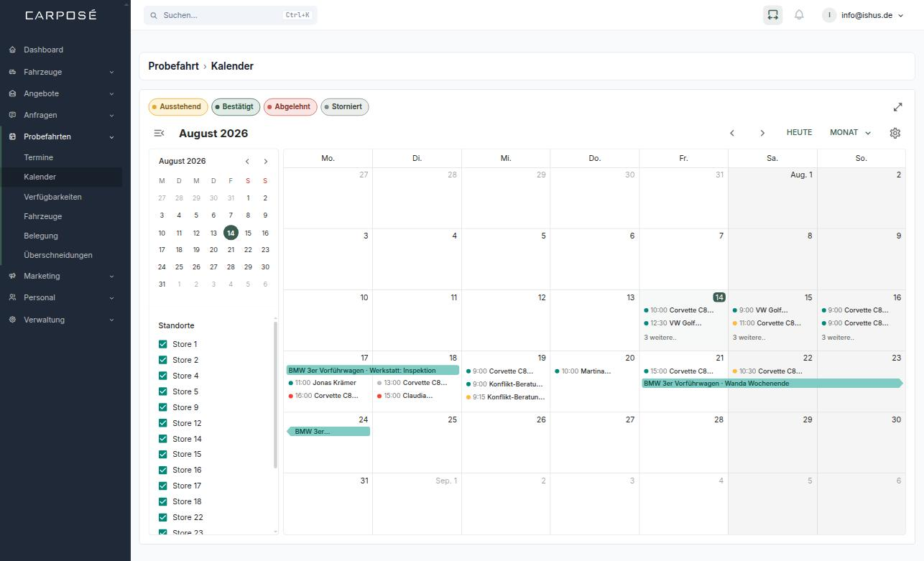Collapse the calendar side panel icon
Screen dimensions: 924x561
pos(160,133)
